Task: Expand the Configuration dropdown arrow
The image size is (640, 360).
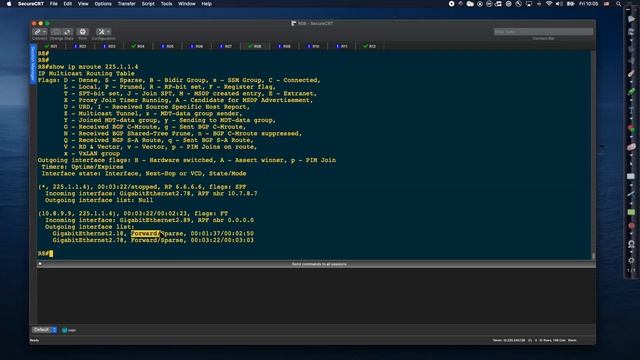Action: pos(109,32)
